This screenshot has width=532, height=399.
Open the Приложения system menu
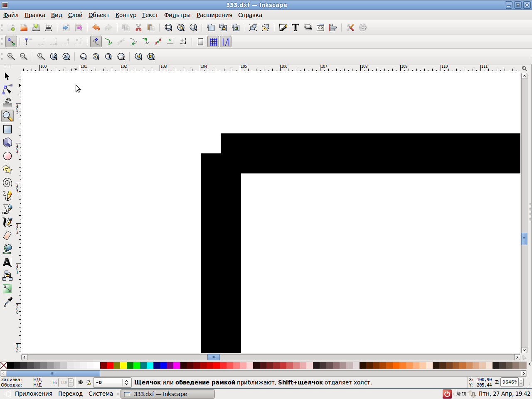click(34, 394)
